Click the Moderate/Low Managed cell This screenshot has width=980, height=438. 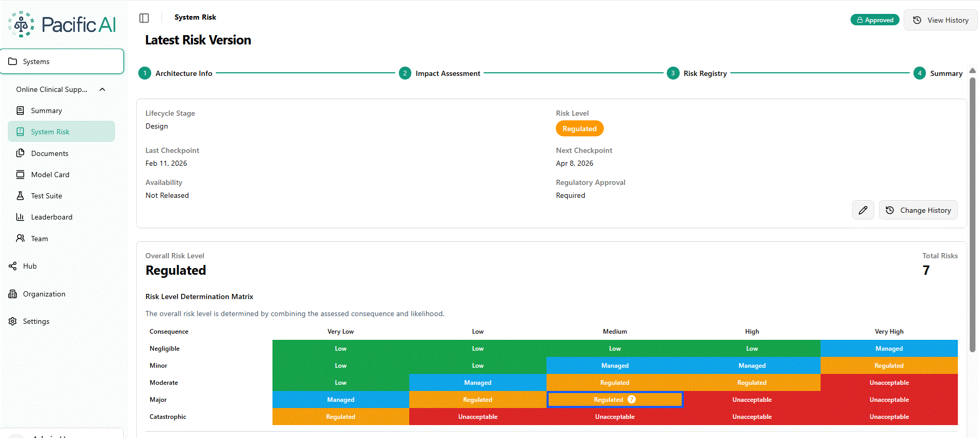[x=478, y=383]
